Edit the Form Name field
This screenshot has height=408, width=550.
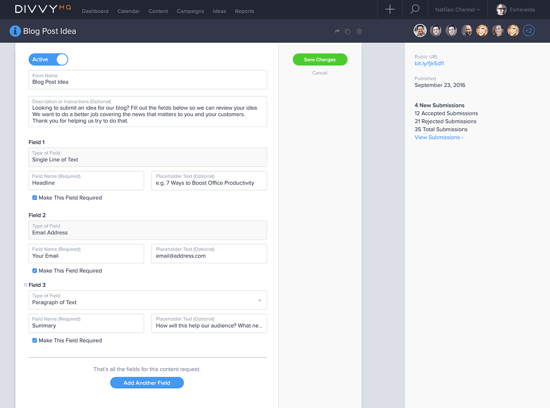pyautogui.click(x=147, y=80)
